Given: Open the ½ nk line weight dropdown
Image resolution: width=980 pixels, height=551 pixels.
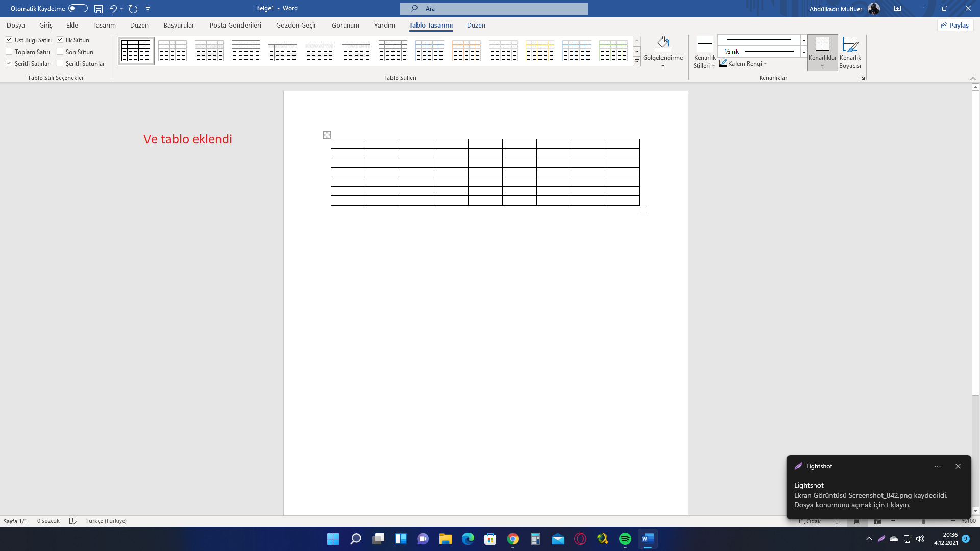Looking at the screenshot, I should point(804,52).
